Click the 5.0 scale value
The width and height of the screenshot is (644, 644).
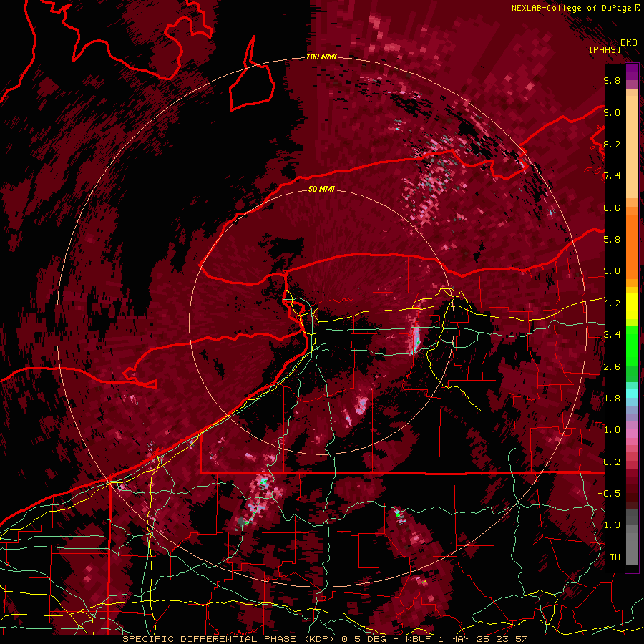tap(612, 271)
